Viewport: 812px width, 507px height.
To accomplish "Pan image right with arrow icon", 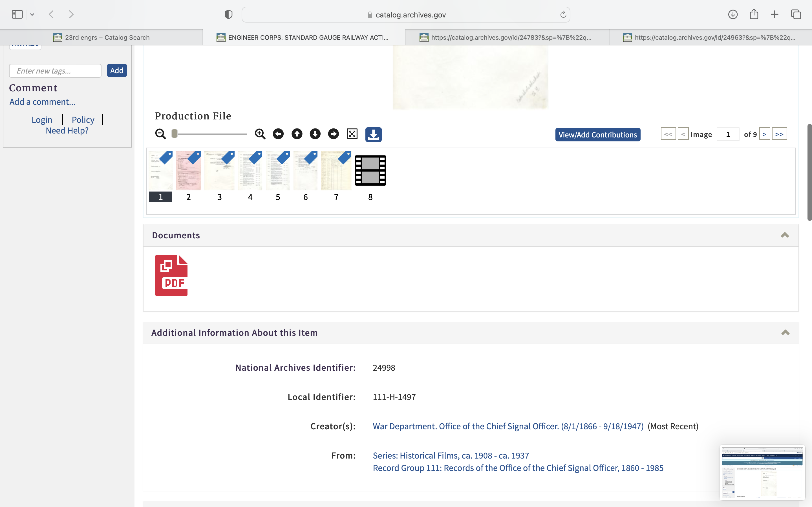I will pos(334,134).
